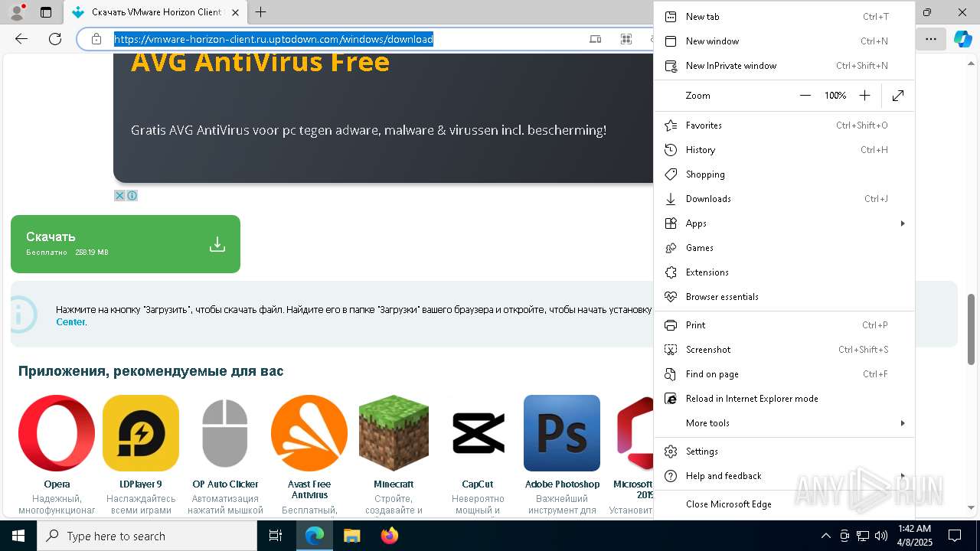
Task: Click the app available icon in address bar
Action: click(596, 39)
